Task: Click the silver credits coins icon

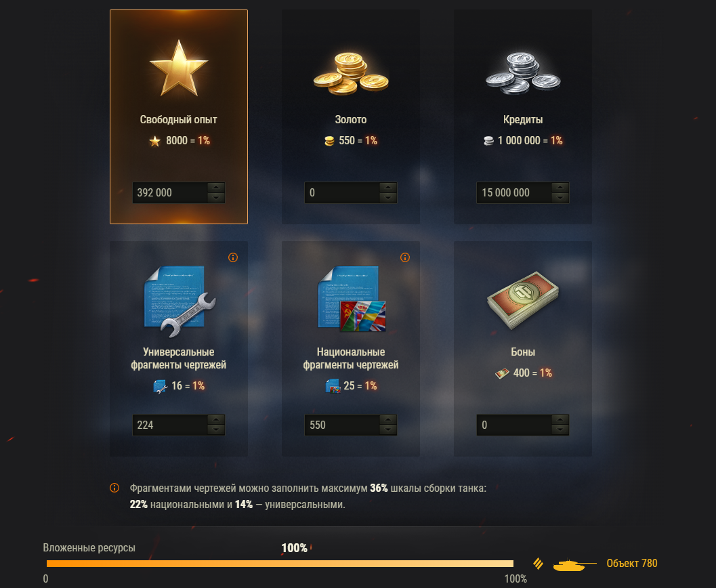Action: pos(523,73)
